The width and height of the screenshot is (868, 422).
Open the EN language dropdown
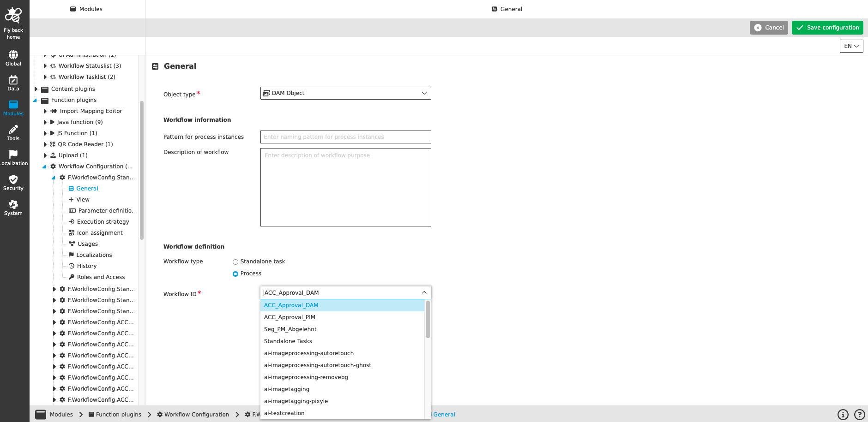point(851,46)
